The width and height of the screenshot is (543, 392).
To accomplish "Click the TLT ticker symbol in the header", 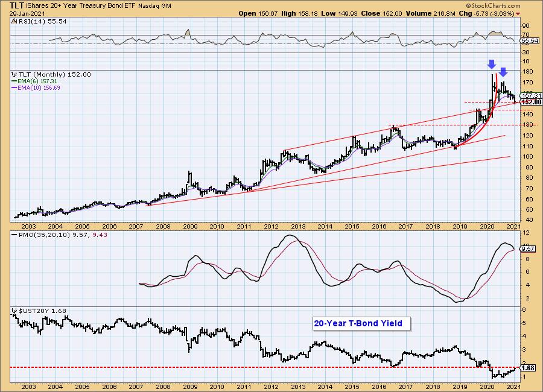I will 17,5.
